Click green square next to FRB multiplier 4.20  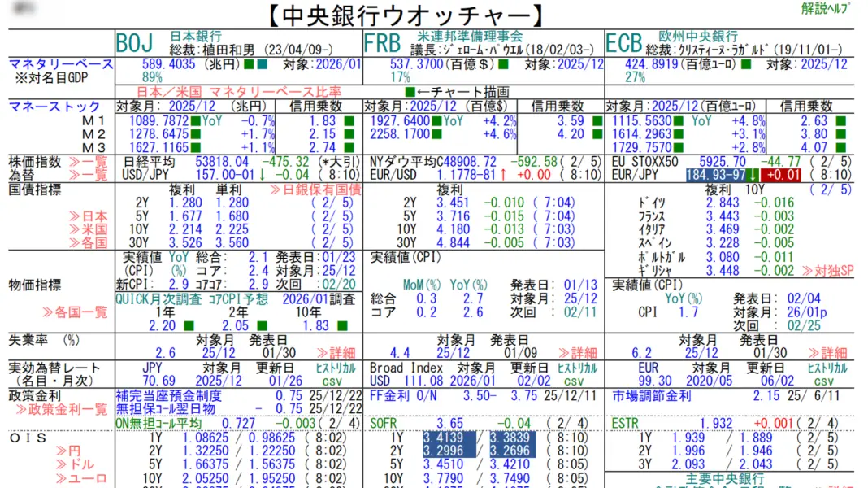(597, 134)
